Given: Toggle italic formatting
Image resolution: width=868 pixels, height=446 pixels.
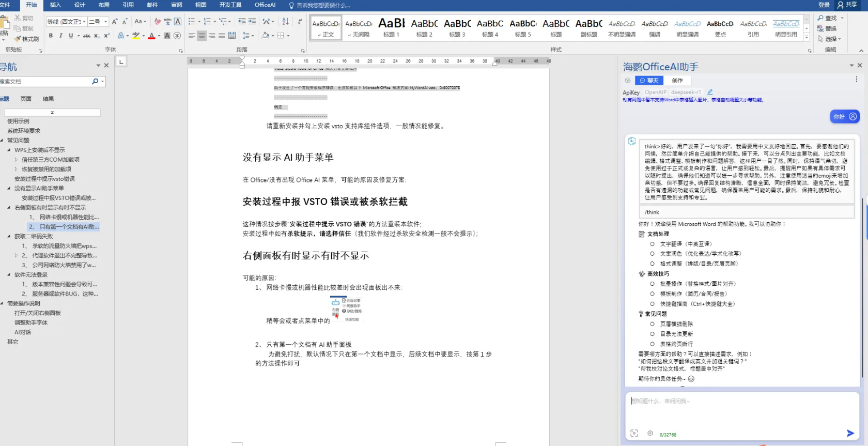Looking at the screenshot, I should coord(61,36).
